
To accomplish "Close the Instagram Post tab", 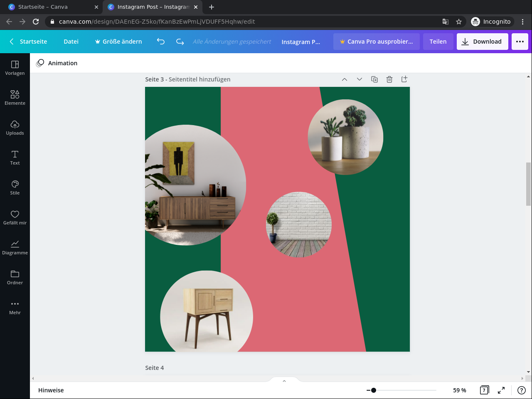I will [196, 7].
